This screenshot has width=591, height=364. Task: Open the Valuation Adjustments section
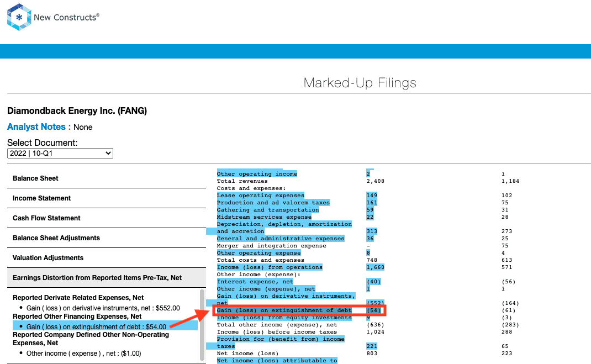107,258
